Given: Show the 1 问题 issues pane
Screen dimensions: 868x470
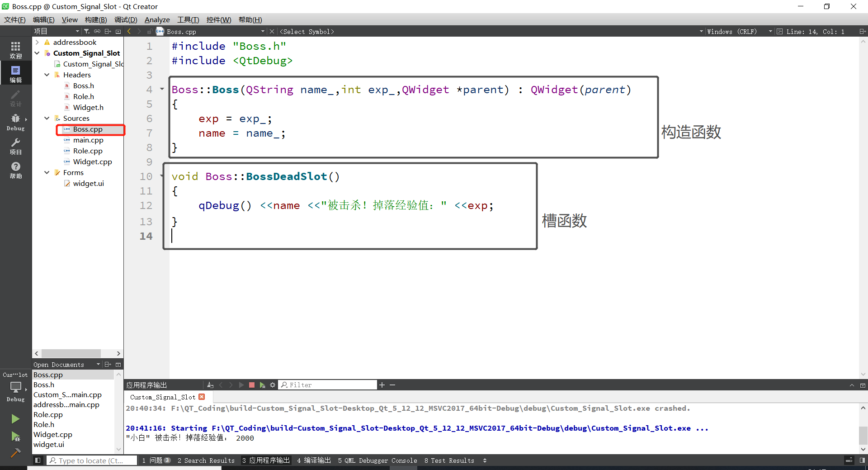Looking at the screenshot, I should tap(156, 461).
